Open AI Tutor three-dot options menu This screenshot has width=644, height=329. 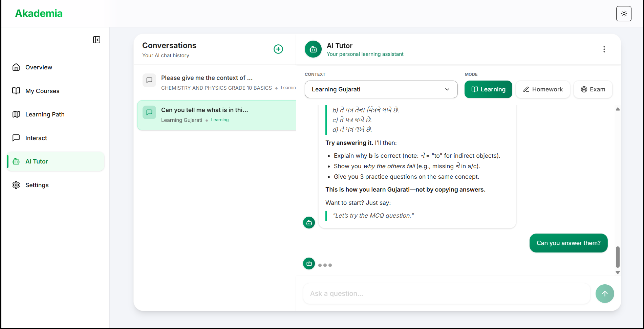point(604,49)
